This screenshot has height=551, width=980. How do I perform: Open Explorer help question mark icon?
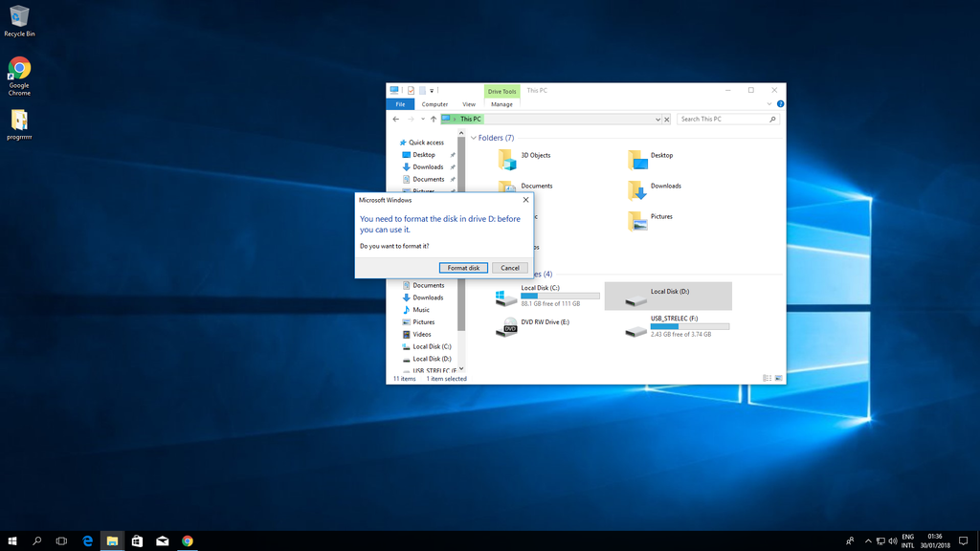pyautogui.click(x=780, y=103)
